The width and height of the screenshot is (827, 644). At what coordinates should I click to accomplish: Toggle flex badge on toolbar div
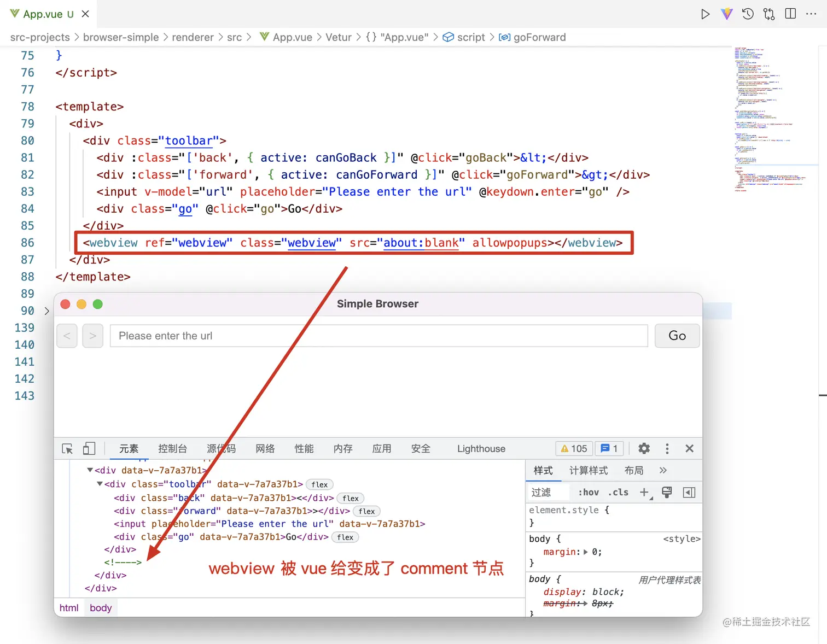tap(319, 484)
